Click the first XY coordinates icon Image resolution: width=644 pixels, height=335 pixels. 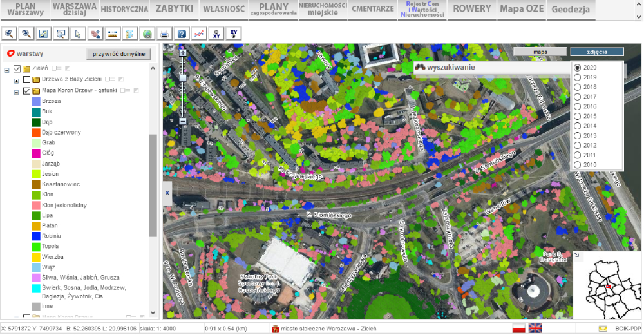click(x=216, y=33)
